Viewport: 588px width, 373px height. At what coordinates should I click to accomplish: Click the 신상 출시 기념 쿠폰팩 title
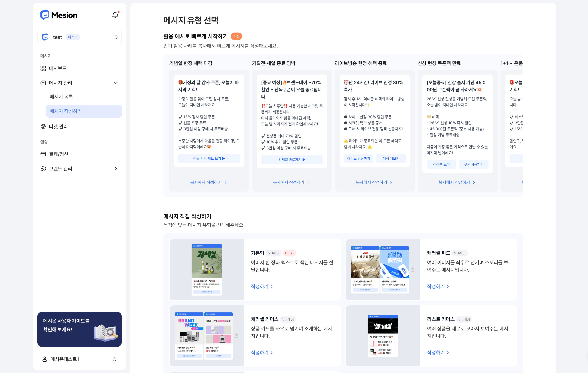[456, 86]
